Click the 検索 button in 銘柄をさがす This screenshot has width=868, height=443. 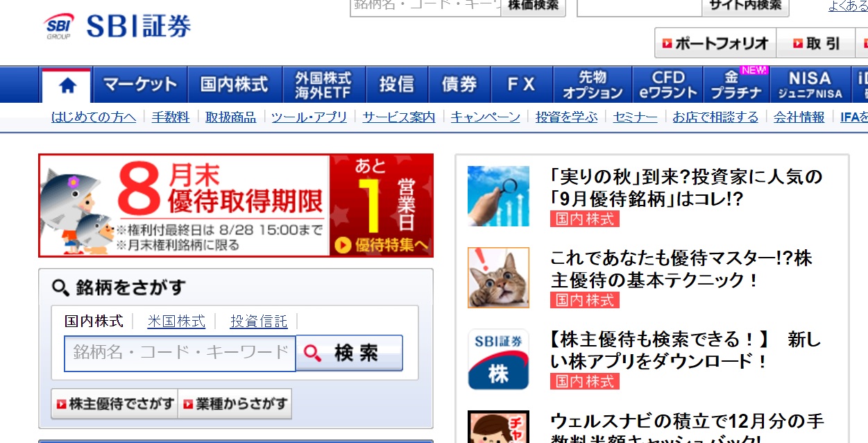coord(349,353)
